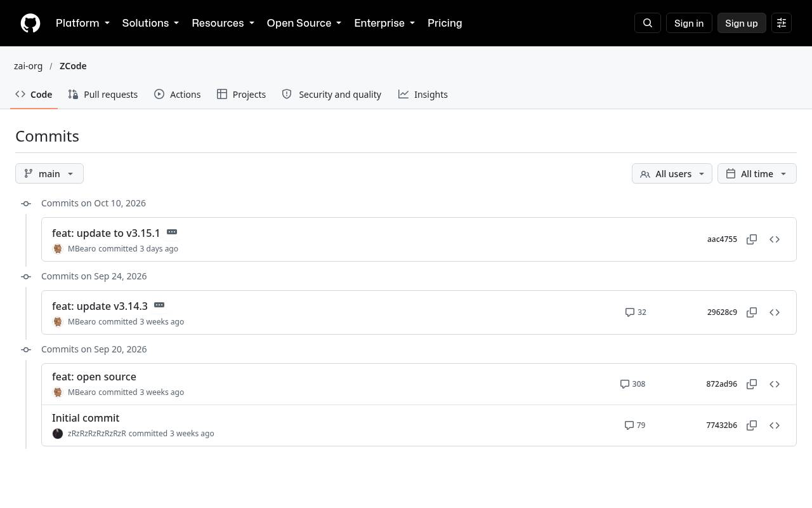812x508 pixels.
Task: Open the All time date filter
Action: click(x=757, y=174)
